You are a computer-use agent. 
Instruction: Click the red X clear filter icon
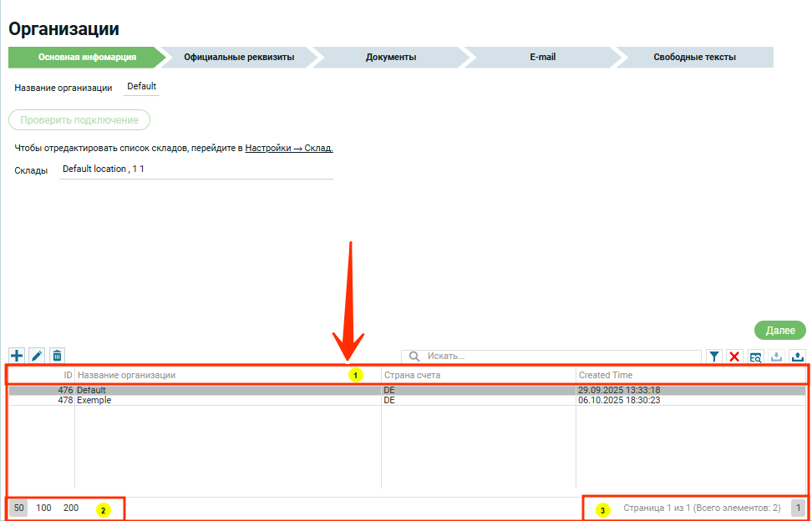pyautogui.click(x=734, y=357)
